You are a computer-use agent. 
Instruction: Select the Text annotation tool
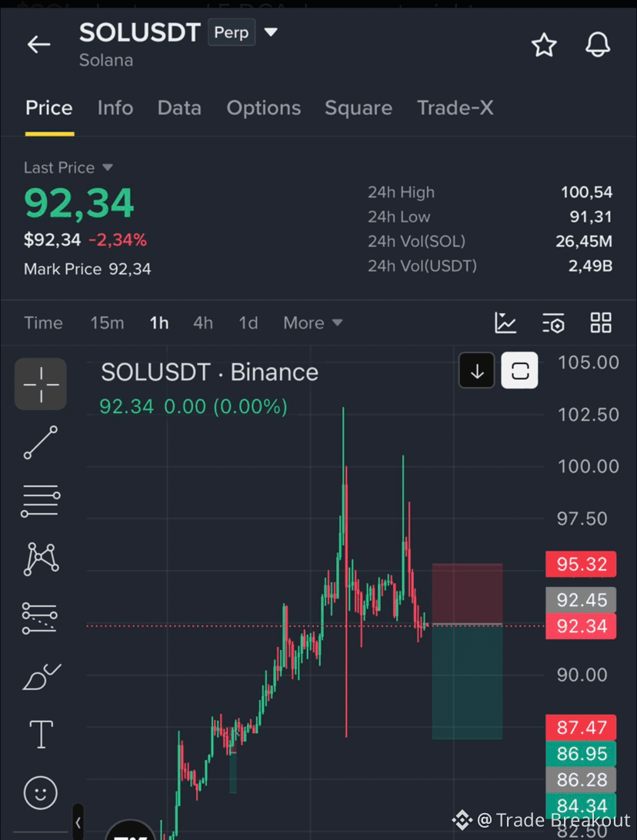pos(41,735)
